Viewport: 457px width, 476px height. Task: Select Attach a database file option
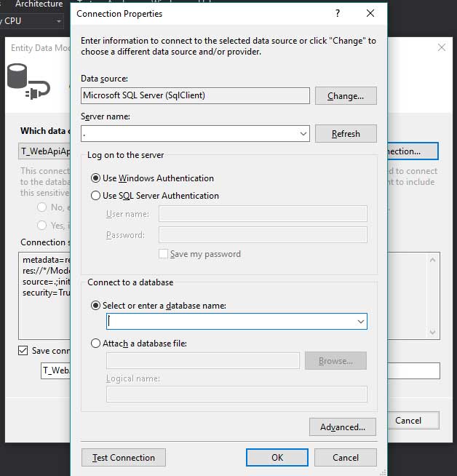click(x=96, y=344)
